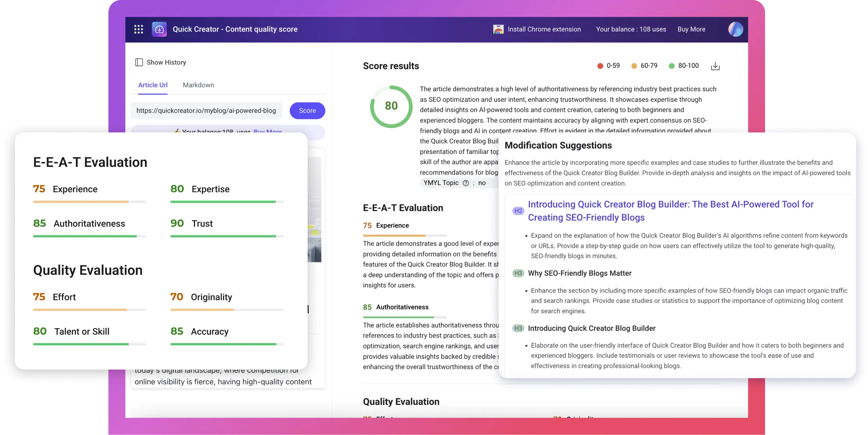
Task: Switch to the Article Url tab
Action: (x=153, y=85)
